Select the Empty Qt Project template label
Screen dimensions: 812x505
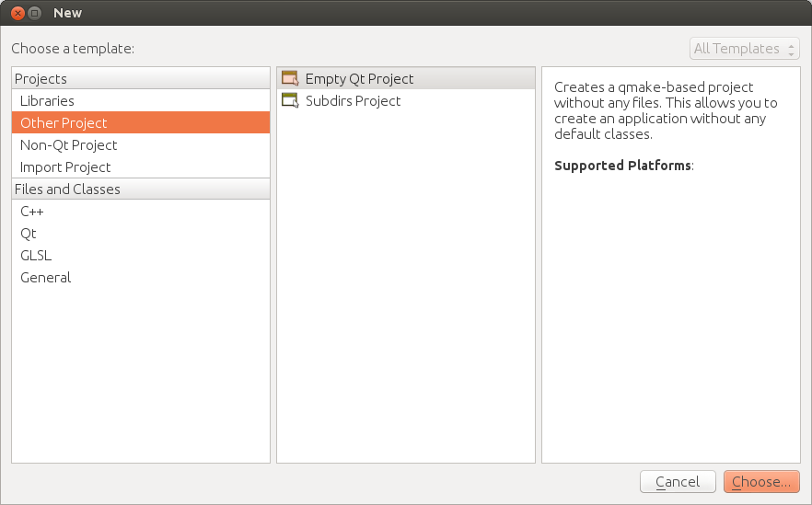click(360, 79)
